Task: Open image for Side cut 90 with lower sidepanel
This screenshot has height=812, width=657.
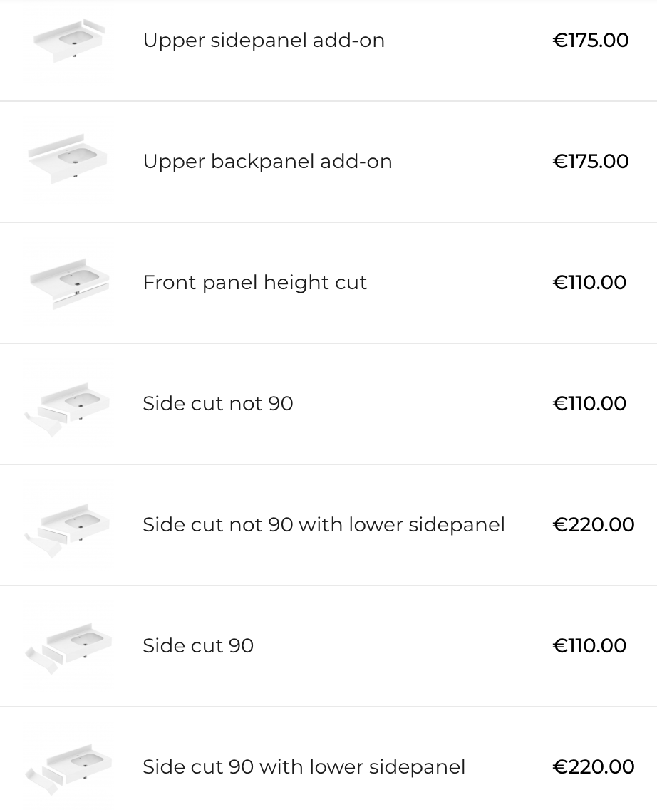Action: 69,767
